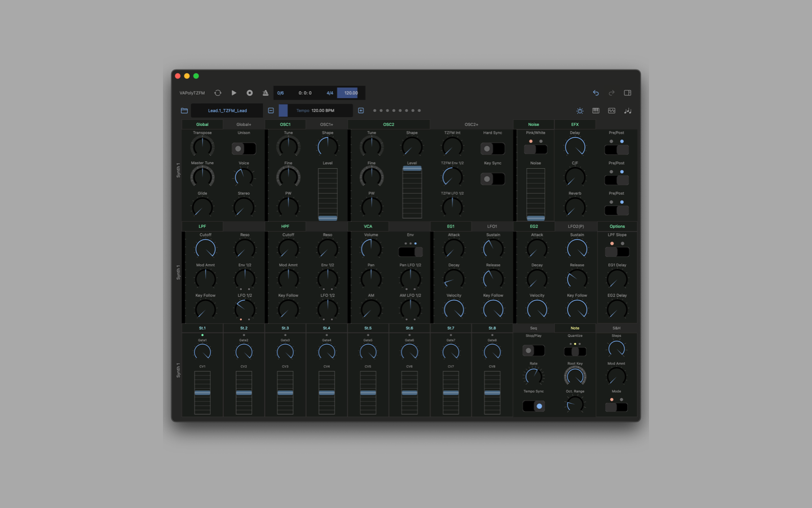Image resolution: width=812 pixels, height=508 pixels.
Task: Click the redo arrow icon
Action: (x=611, y=93)
